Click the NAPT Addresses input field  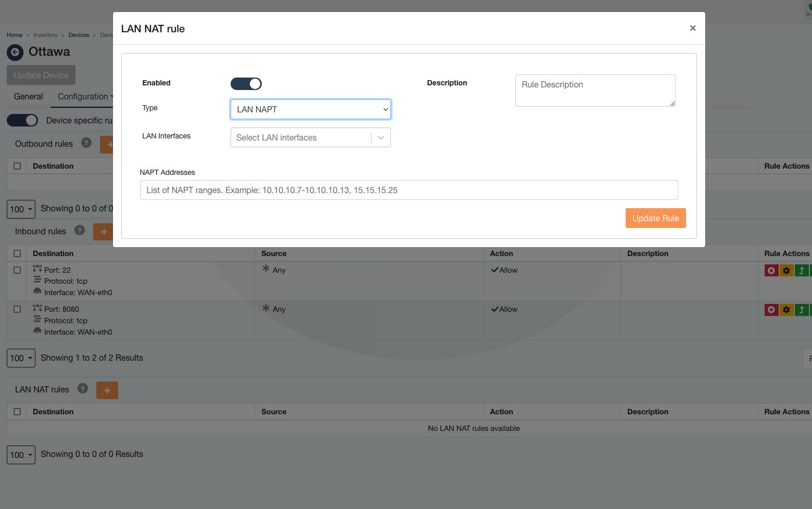(x=409, y=190)
